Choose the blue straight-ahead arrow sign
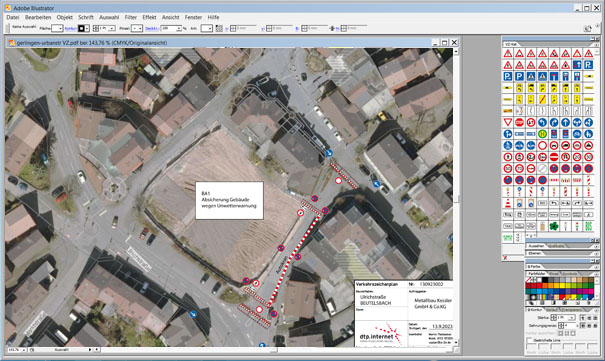Image resolution: width=605 pixels, height=361 pixels. 566,123
